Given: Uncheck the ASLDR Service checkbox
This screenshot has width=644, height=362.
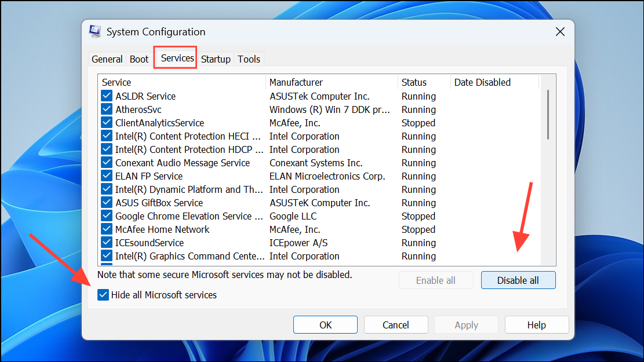Looking at the screenshot, I should [x=107, y=96].
